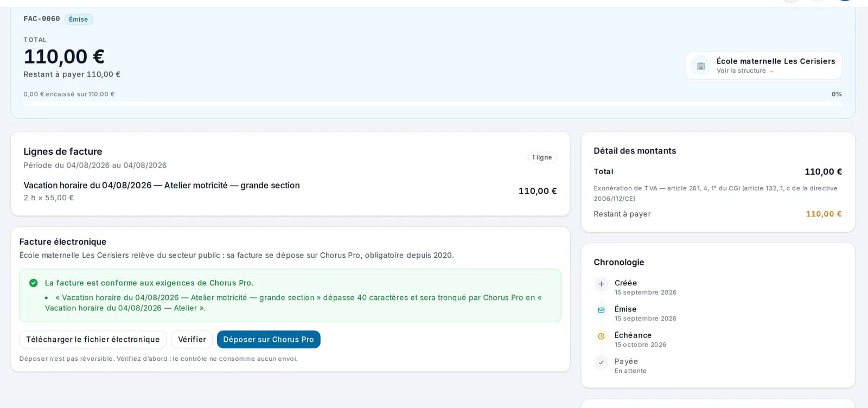Click the En attente status under Payée

click(630, 371)
